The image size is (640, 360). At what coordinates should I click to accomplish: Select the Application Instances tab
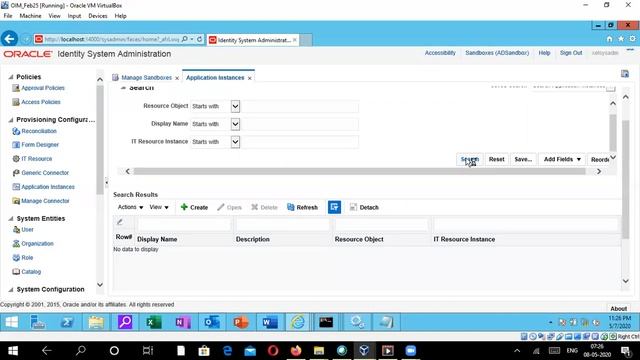click(215, 78)
